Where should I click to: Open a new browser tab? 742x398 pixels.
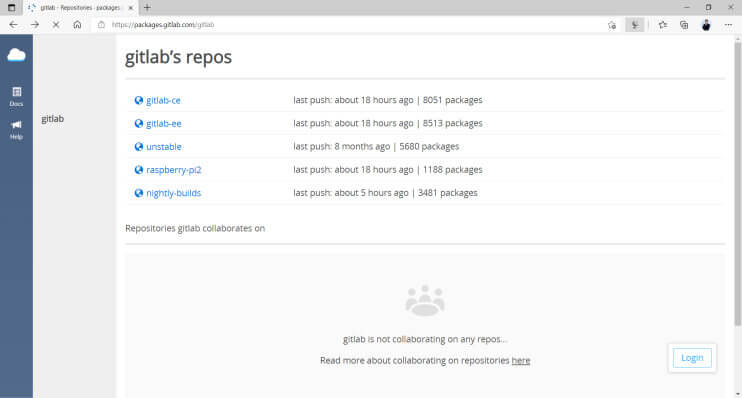[147, 8]
